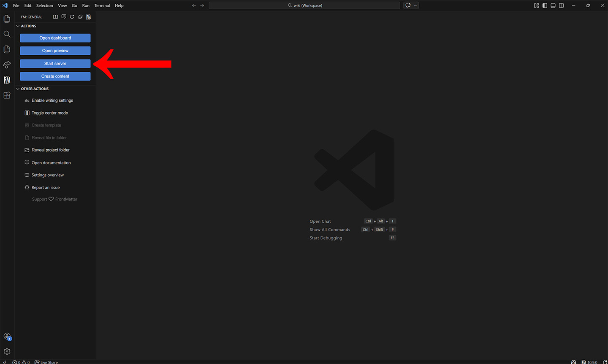Click the refresh icon in FM: General header
This screenshot has height=364, width=608.
point(72,17)
